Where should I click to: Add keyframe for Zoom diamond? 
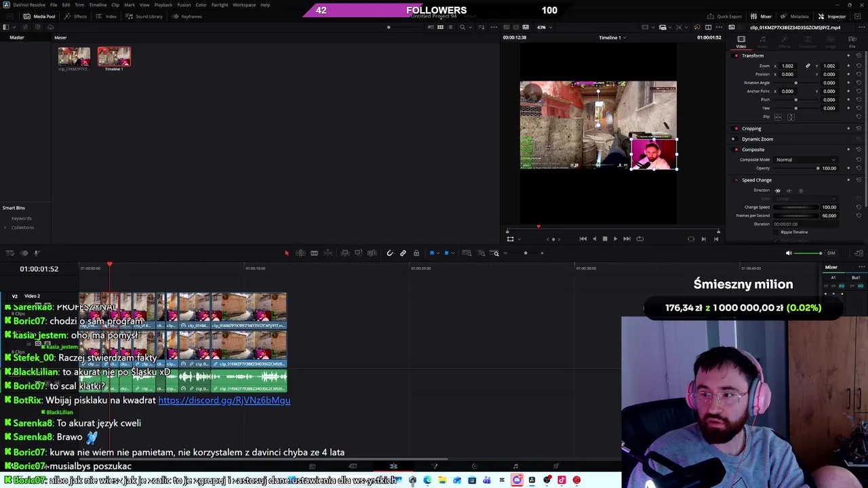[848, 66]
